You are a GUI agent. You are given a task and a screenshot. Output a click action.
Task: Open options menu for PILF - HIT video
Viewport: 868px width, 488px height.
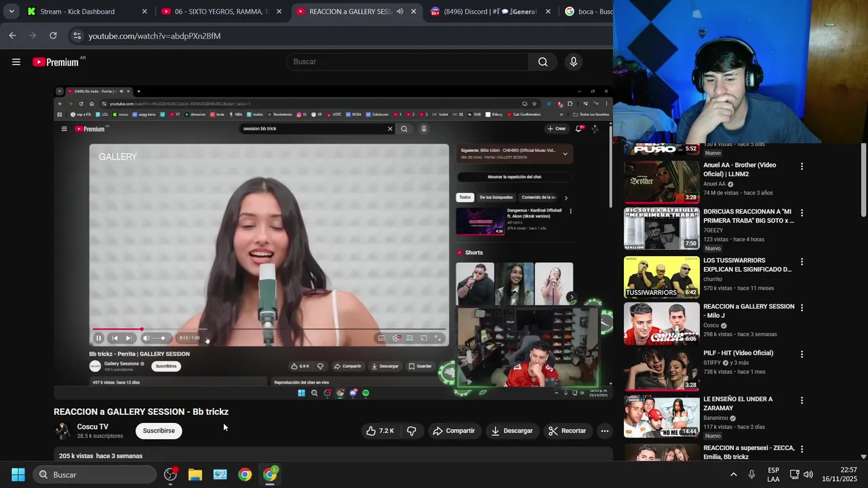802,354
